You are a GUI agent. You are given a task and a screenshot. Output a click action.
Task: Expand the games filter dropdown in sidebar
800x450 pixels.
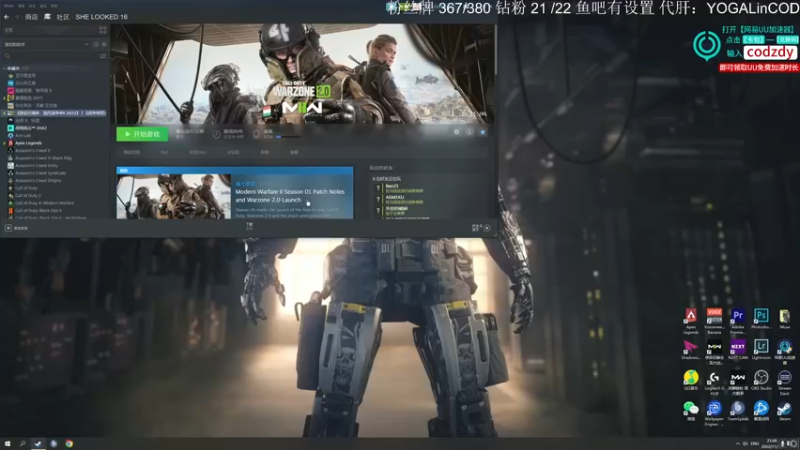click(86, 44)
